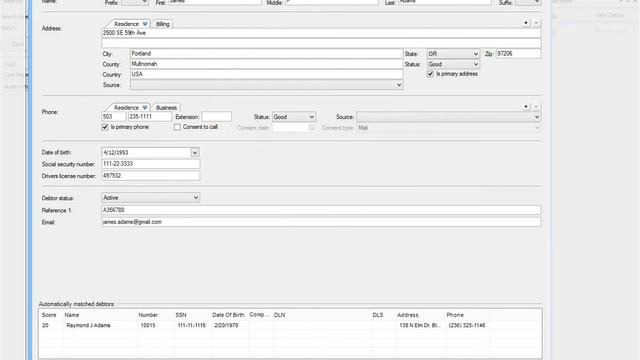The image size is (640, 360).
Task: Click matched debtor number 10015
Action: [x=148, y=326]
